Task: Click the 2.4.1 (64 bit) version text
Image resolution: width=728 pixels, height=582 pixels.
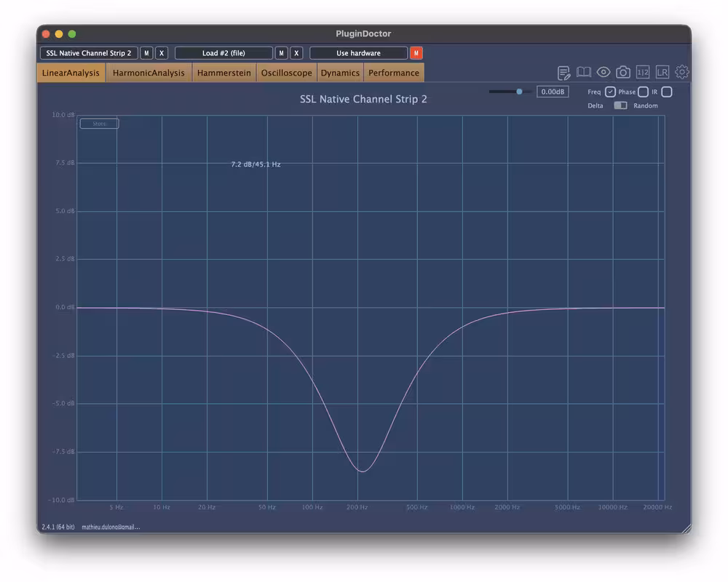Action: click(x=58, y=527)
